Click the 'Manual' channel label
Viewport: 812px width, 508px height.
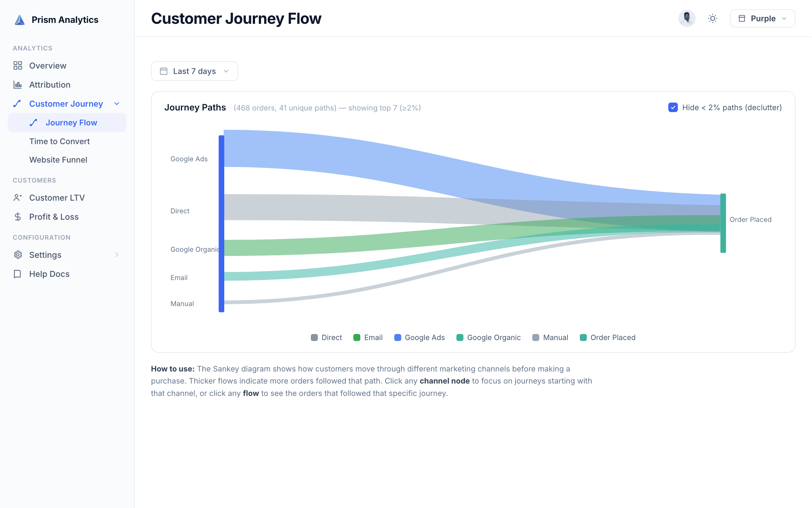182,304
